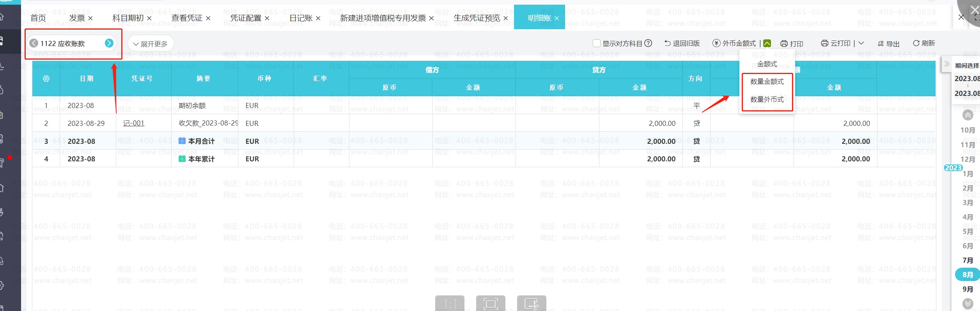Viewport: 980px width, 311px height.
Task: Click the 云打印 cloud print button
Action: point(836,43)
